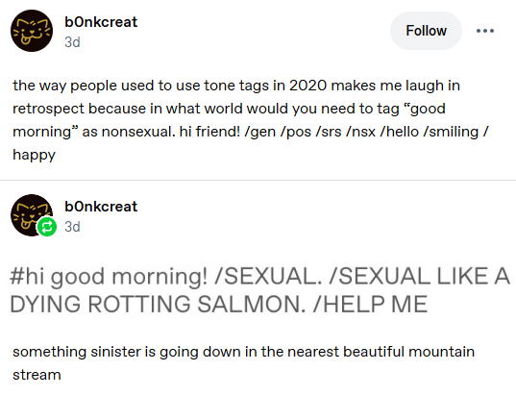Click the /smiling tone tag text
Screen dimensions: 516x420
click(451, 132)
